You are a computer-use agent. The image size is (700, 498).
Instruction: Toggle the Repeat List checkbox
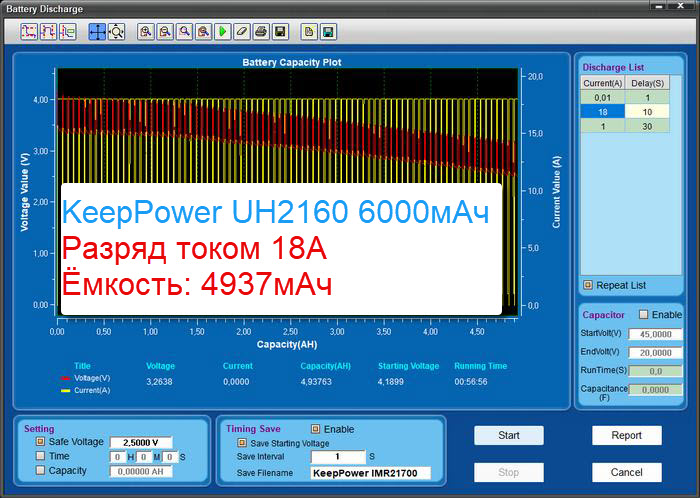[x=588, y=285]
